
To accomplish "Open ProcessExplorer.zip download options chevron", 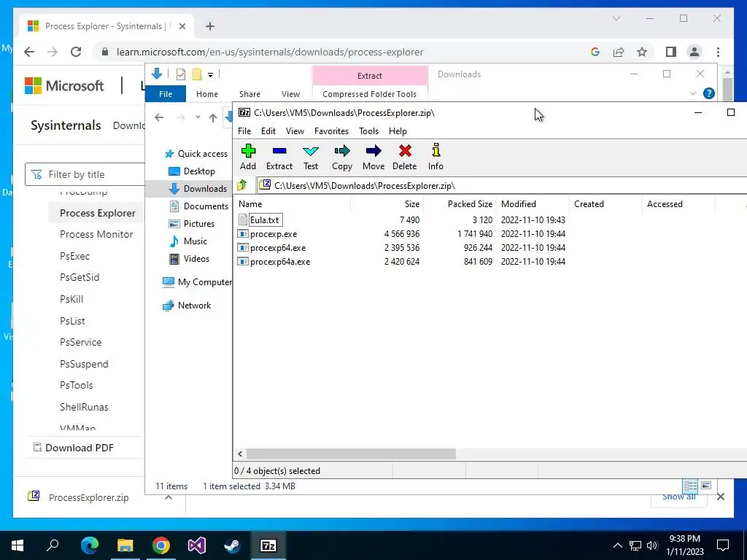I will (x=169, y=497).
